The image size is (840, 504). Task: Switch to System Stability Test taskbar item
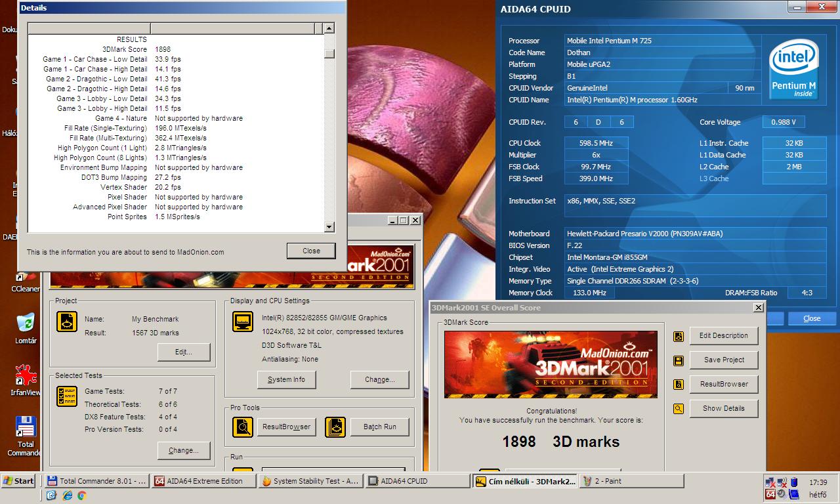[310, 481]
